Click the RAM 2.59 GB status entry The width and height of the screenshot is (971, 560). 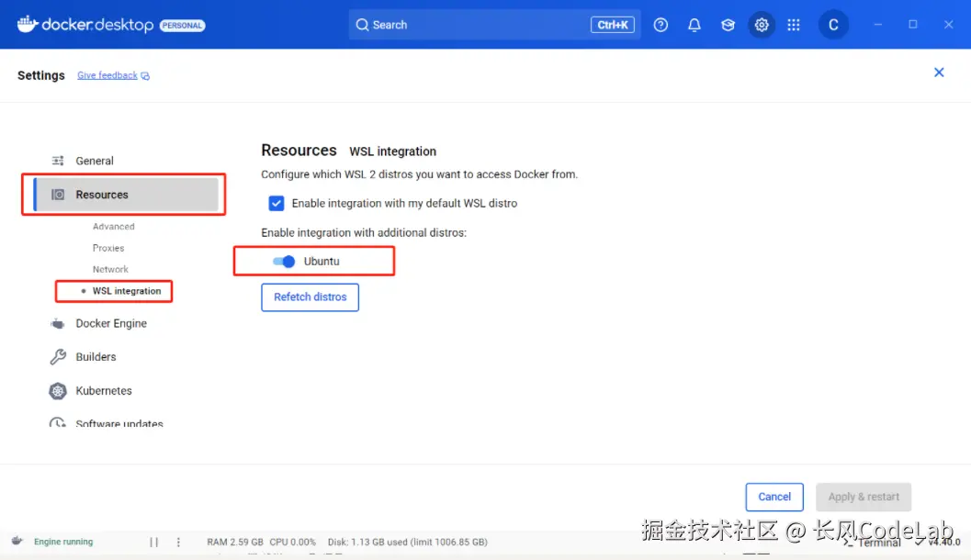click(234, 542)
